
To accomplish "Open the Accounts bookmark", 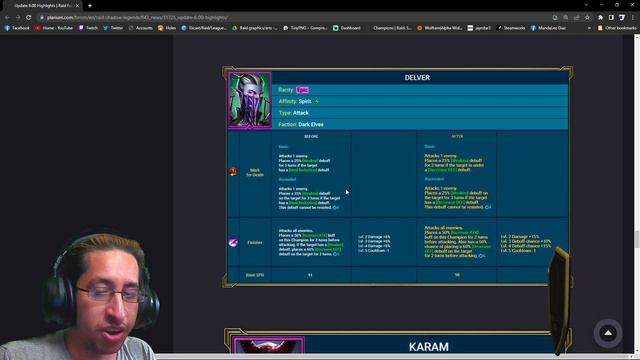I will [140, 28].
